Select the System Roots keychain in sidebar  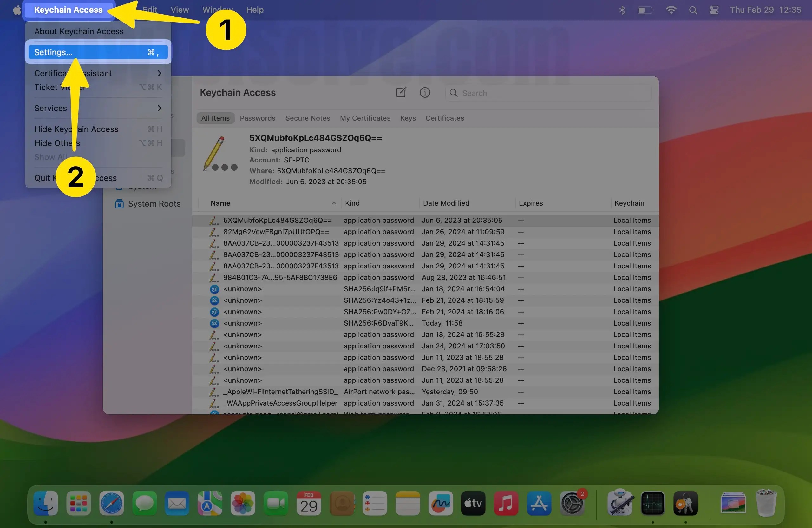point(154,203)
